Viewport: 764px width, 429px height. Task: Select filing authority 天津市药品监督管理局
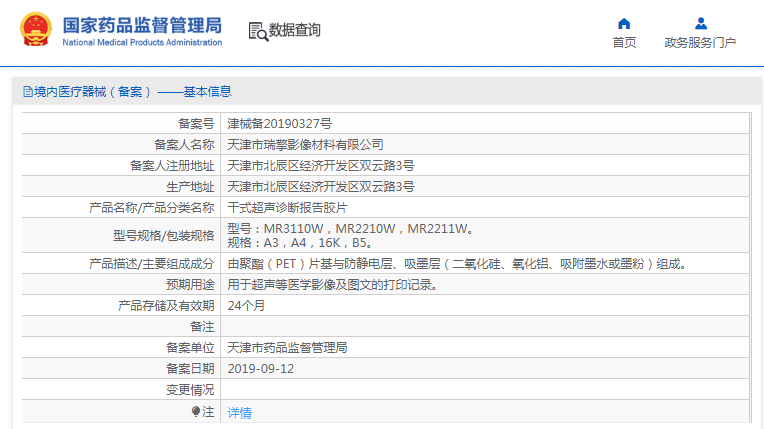point(287,348)
